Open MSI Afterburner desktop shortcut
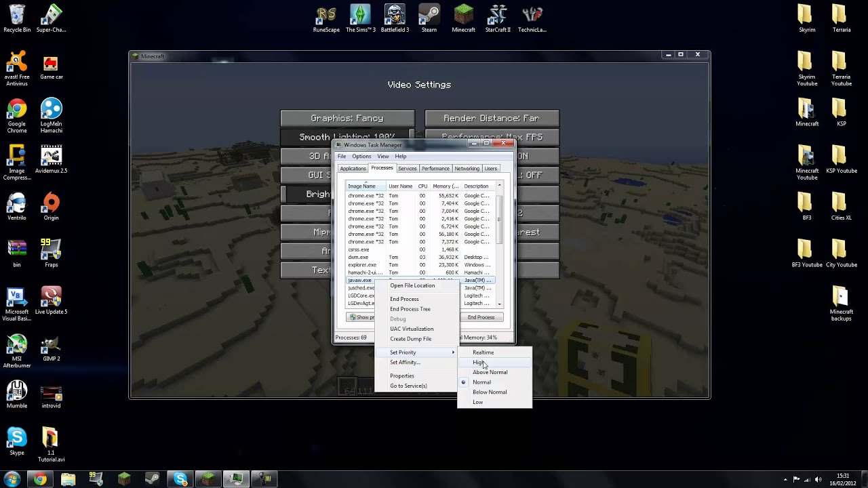868x488 pixels. pyautogui.click(x=17, y=351)
